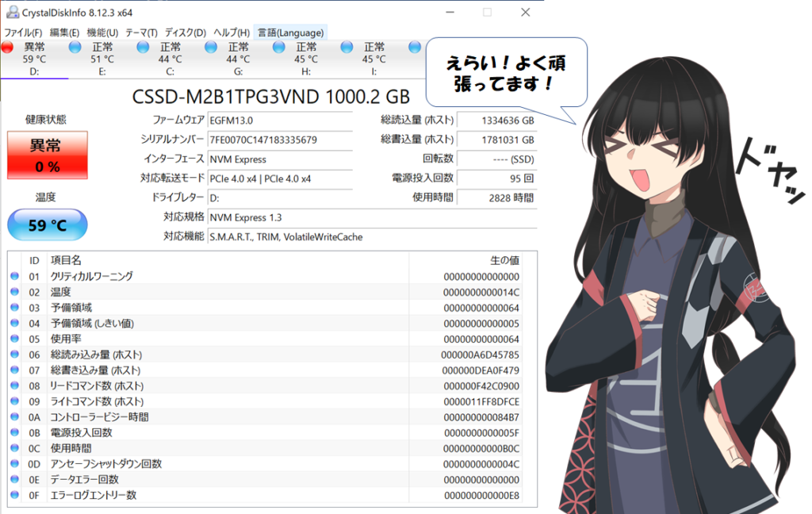The width and height of the screenshot is (812, 514).
Task: Click the status orb for ID 02 温度 row
Action: coord(14,292)
